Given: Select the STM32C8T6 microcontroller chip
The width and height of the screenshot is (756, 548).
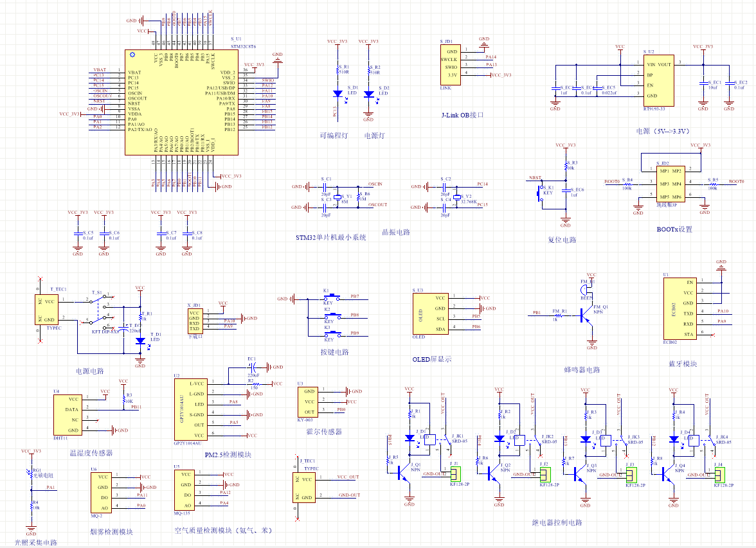Looking at the screenshot, I should tap(181, 102).
